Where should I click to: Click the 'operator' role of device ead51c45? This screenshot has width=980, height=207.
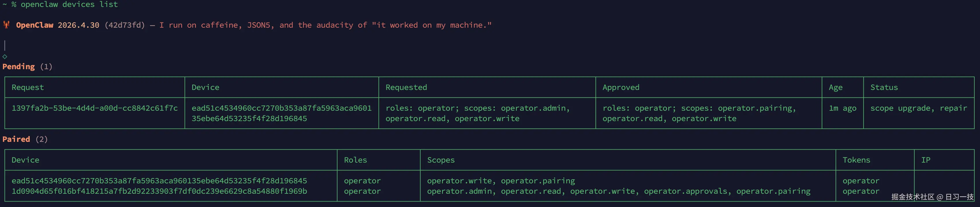[x=362, y=181]
